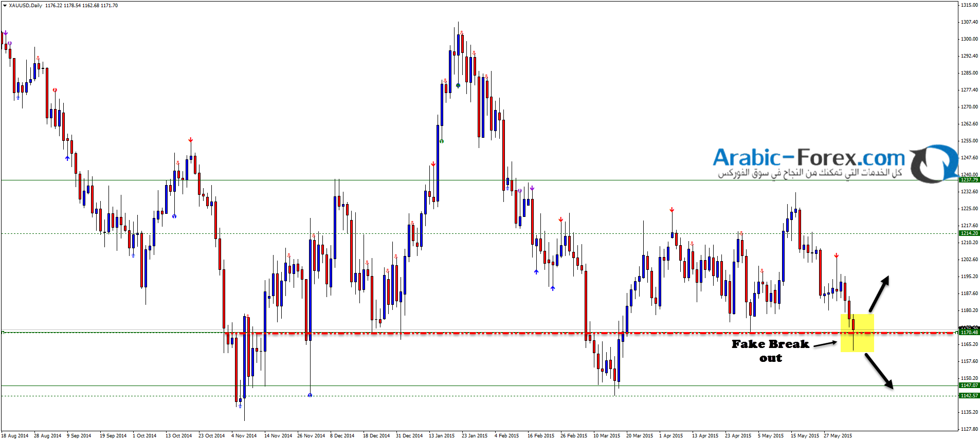Select the 1214.20 price level tag
The width and height of the screenshot is (980, 440).
coord(969,233)
